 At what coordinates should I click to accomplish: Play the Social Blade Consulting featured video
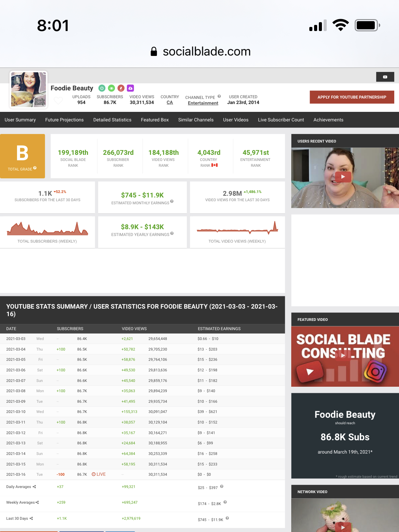pos(343,355)
